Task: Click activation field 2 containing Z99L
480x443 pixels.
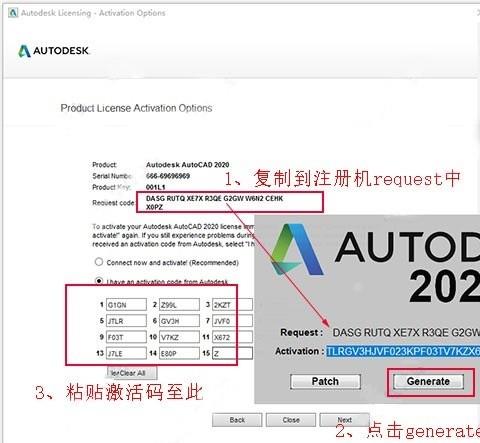Action: (179, 305)
